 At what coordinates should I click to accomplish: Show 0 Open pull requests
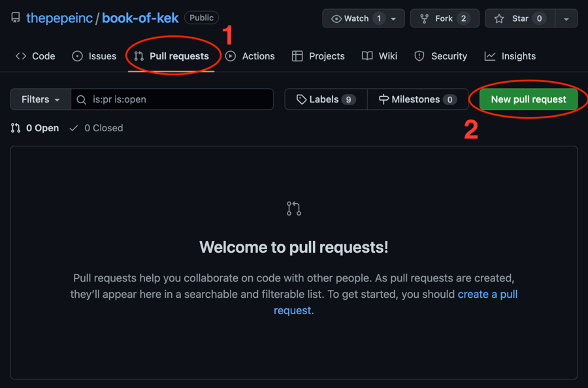pyautogui.click(x=35, y=128)
